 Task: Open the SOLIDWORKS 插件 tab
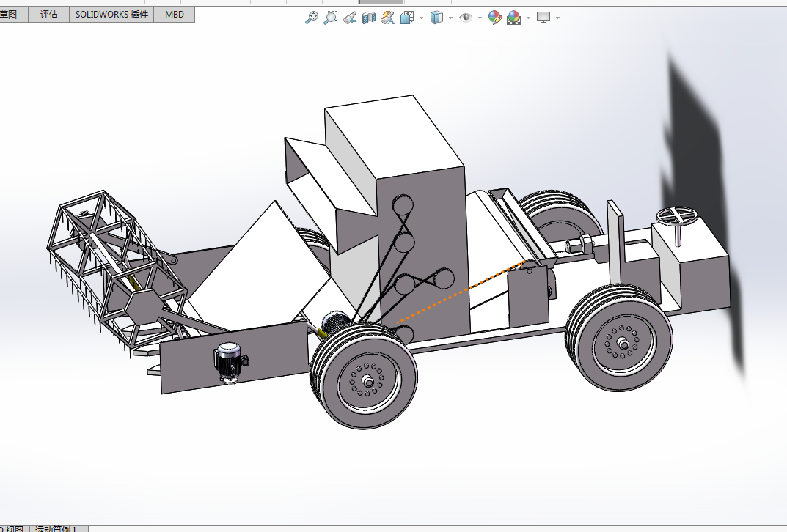click(x=111, y=15)
